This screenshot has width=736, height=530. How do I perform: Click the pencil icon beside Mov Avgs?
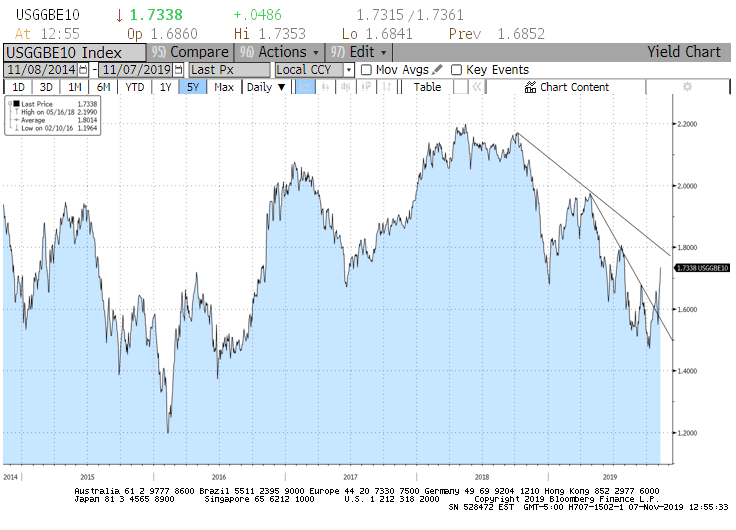437,70
